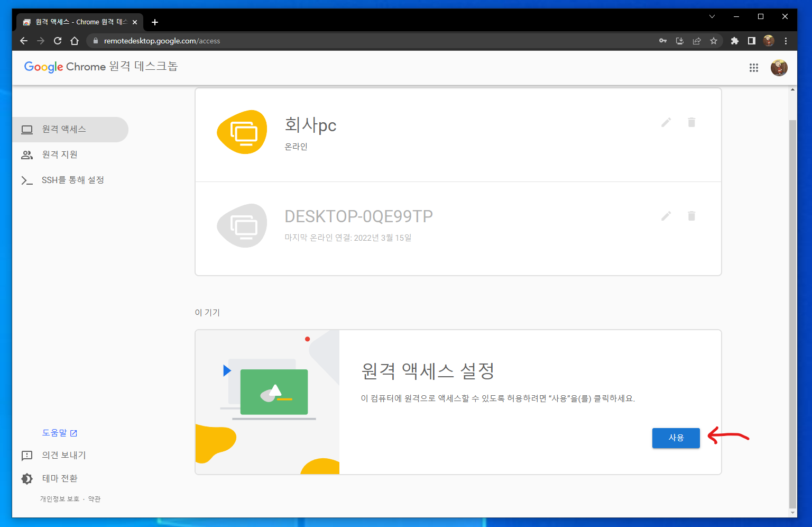Open the 원격 액세스 sidebar item
This screenshot has width=812, height=527.
[x=70, y=130]
